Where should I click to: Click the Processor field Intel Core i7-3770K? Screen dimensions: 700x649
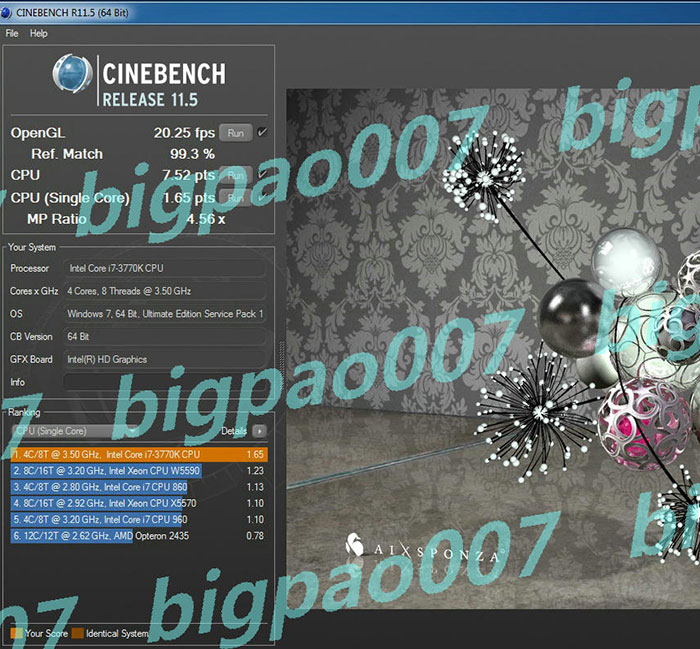[165, 268]
